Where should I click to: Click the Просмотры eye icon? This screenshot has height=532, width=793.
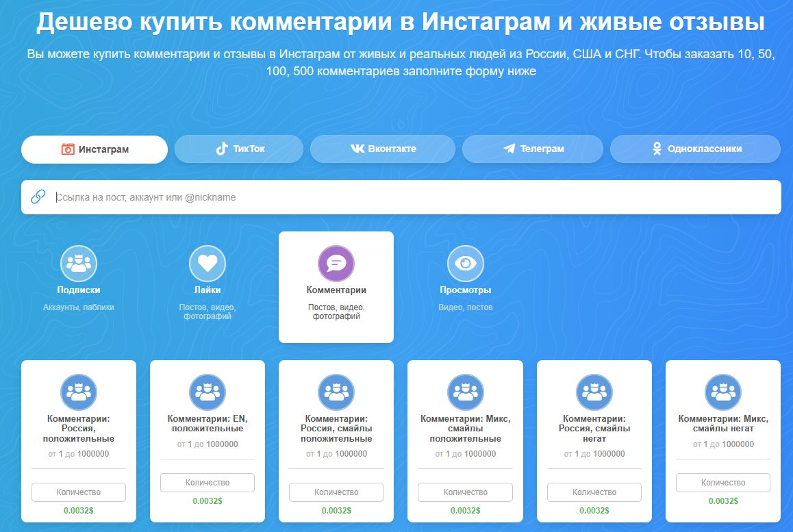point(465,264)
